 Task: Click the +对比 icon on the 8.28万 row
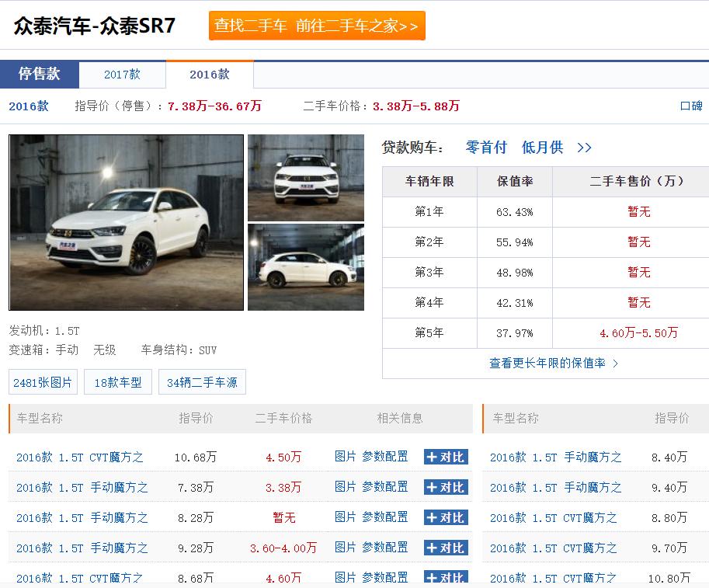[x=445, y=517]
